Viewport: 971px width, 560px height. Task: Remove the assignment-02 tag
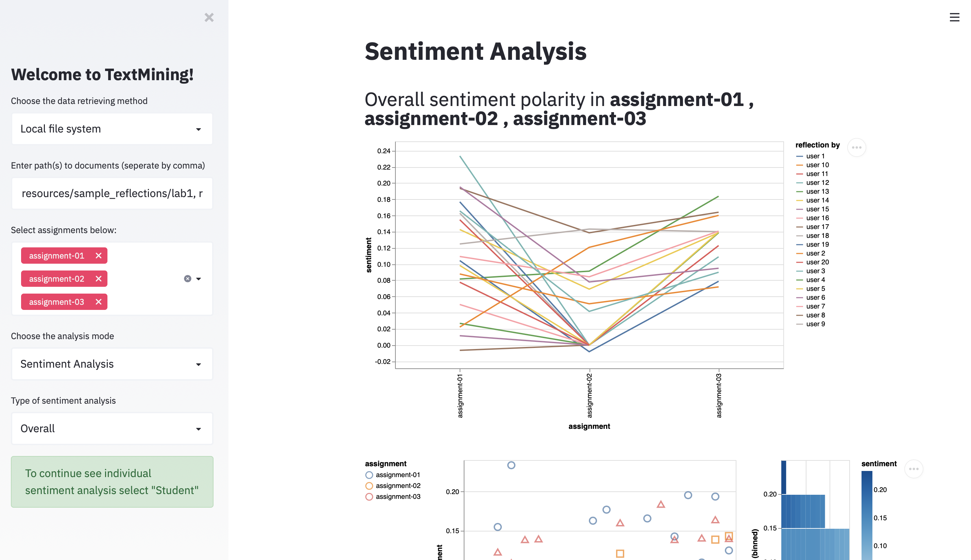[99, 278]
